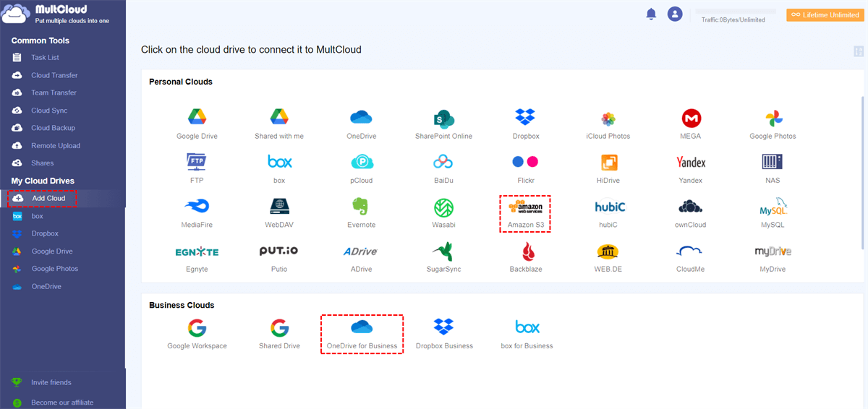
Task: Choose SharePoint Online cloud drive
Action: pyautogui.click(x=443, y=124)
